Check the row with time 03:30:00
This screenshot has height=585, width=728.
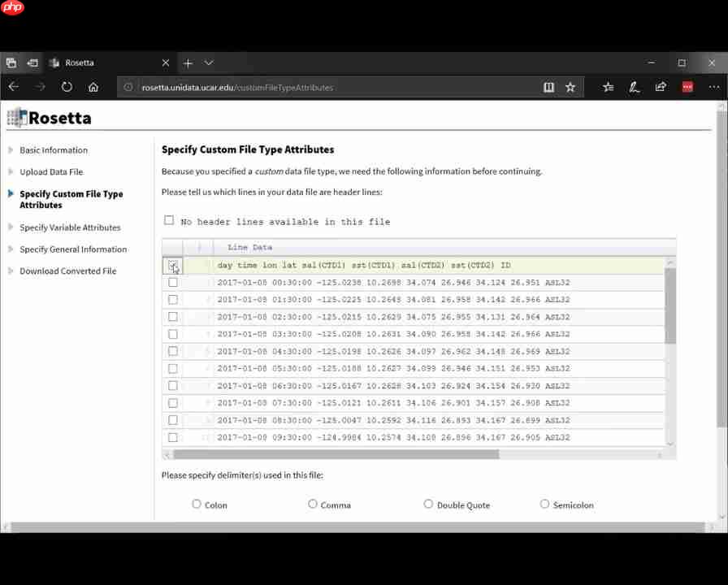click(173, 334)
